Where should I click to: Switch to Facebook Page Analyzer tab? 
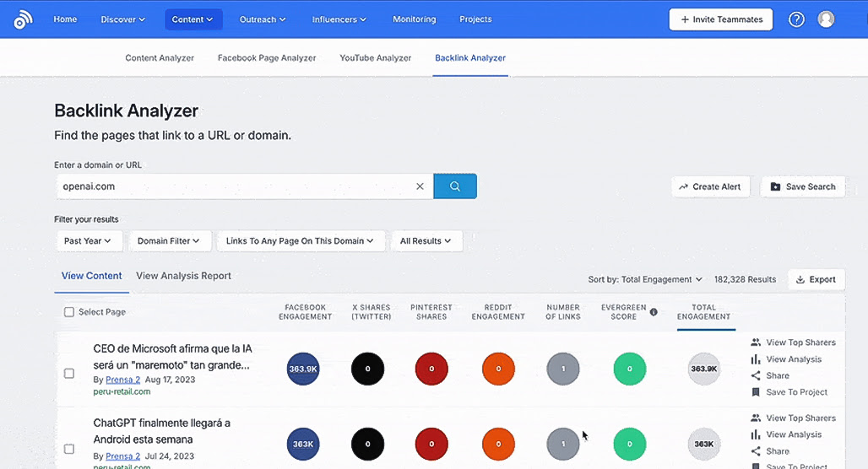tap(267, 58)
